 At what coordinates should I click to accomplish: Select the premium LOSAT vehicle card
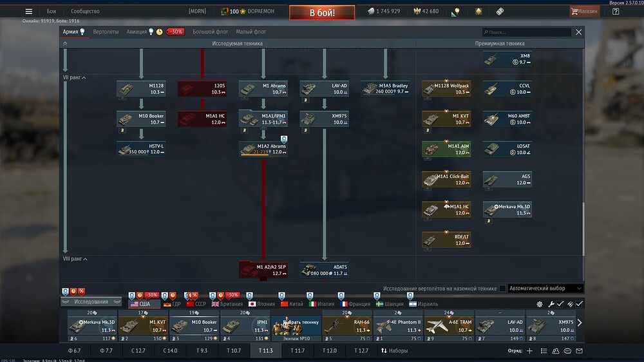pos(507,149)
